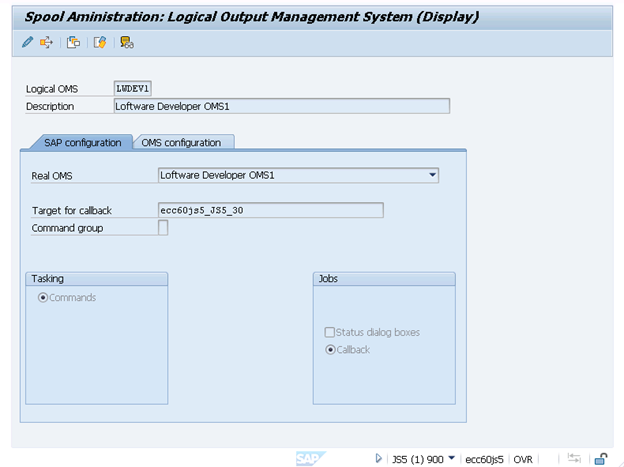624x467 pixels.
Task: Click the Target for callback label
Action: point(72,210)
